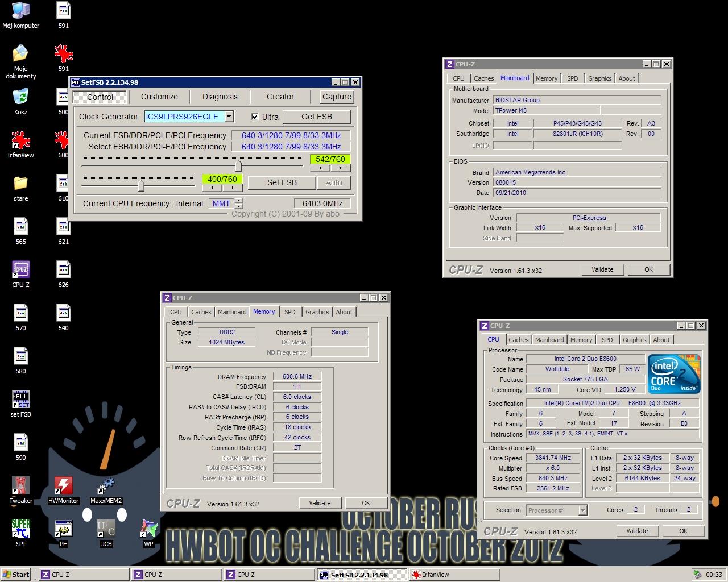Launch IrfanView from the desktop shortcut

click(20, 145)
